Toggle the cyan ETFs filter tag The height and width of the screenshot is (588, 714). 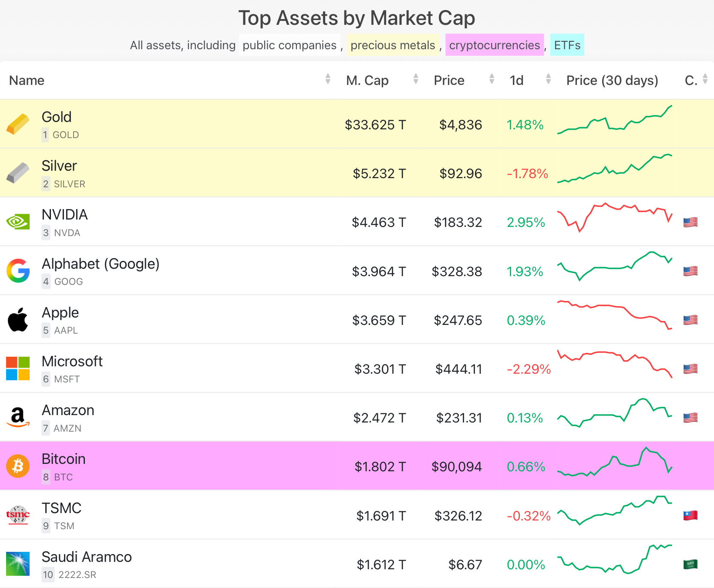(x=567, y=45)
